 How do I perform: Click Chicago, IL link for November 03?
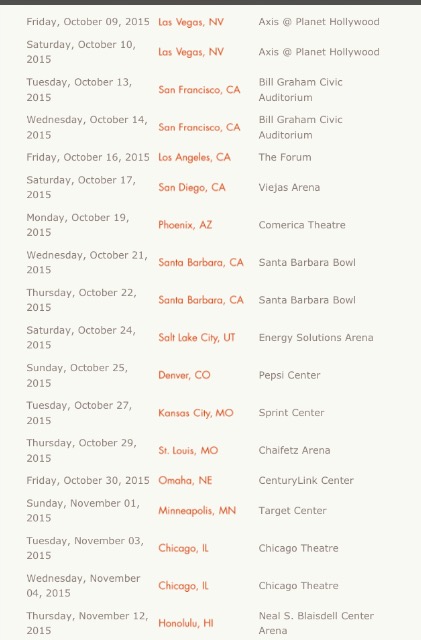183,549
